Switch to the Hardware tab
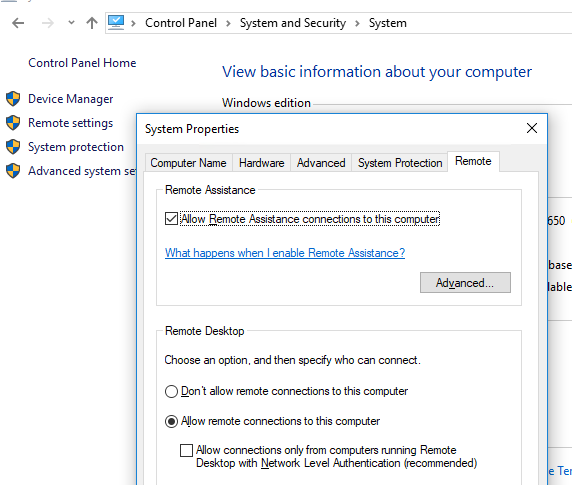The image size is (572, 485). point(262,163)
